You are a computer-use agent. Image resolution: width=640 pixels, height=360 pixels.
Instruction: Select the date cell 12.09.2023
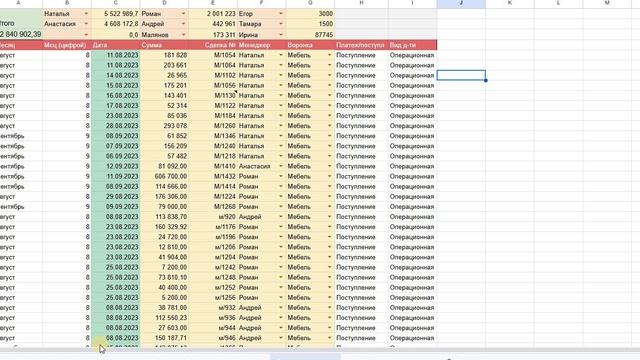(x=116, y=167)
